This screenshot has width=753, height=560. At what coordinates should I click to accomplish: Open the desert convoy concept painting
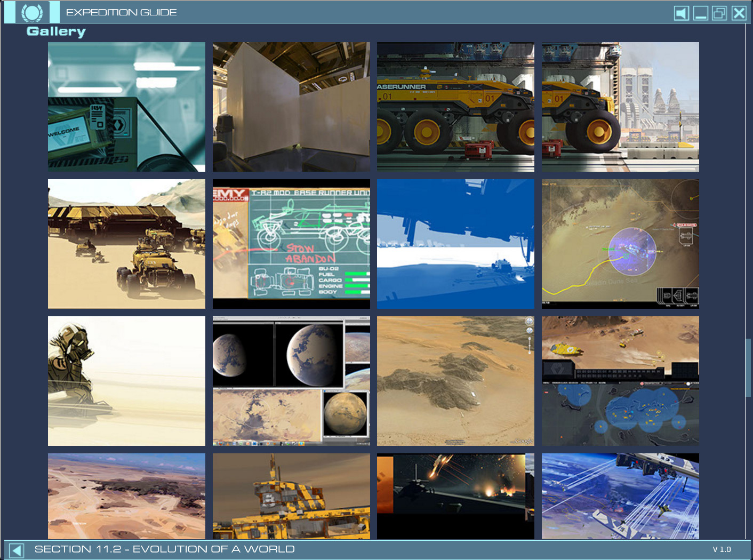(x=126, y=244)
